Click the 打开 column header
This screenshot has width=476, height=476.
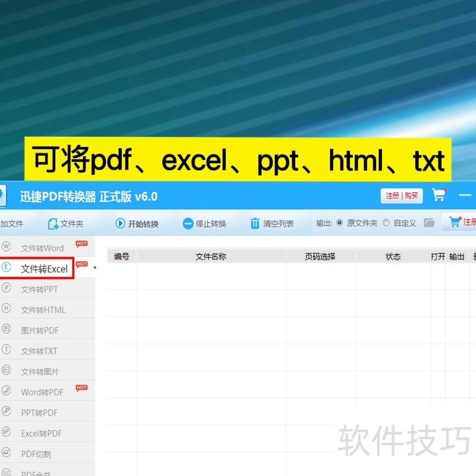tap(438, 256)
